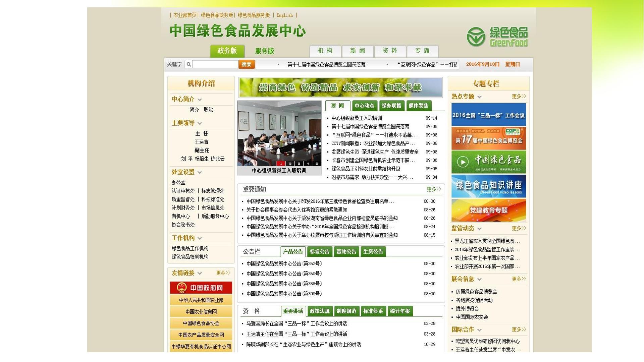Open the 2016全国三品一标工作会议 banner
This screenshot has height=362, width=644.
coord(489,115)
